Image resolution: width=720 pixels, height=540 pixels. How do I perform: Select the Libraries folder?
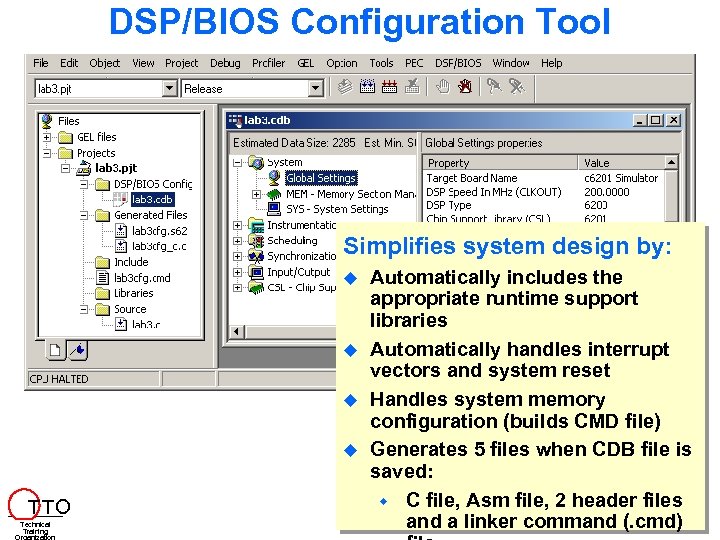click(x=133, y=293)
